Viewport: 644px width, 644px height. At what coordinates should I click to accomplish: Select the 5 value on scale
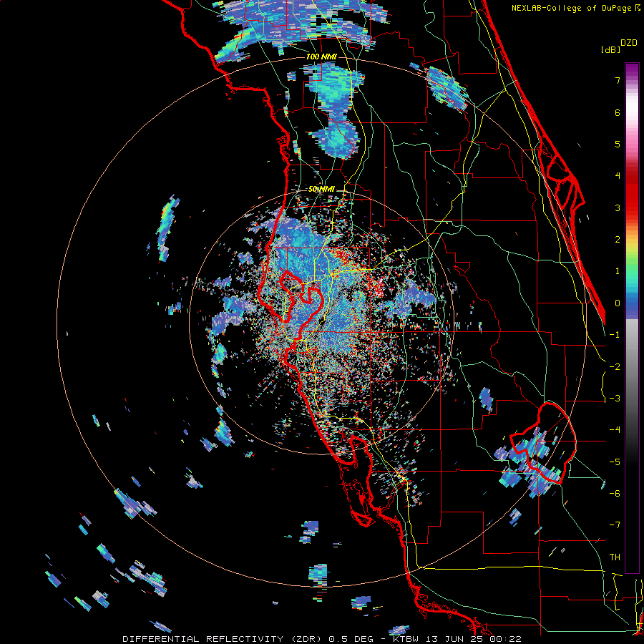pos(618,144)
